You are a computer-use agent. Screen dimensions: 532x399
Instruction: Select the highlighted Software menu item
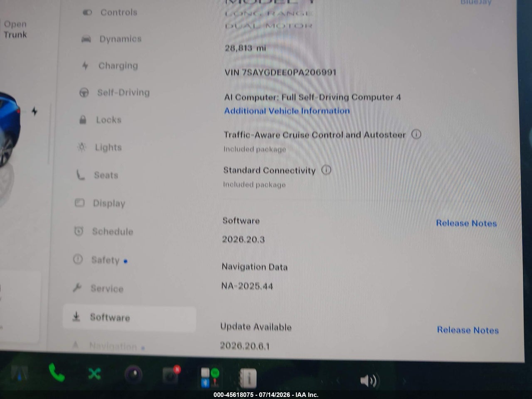(x=129, y=319)
